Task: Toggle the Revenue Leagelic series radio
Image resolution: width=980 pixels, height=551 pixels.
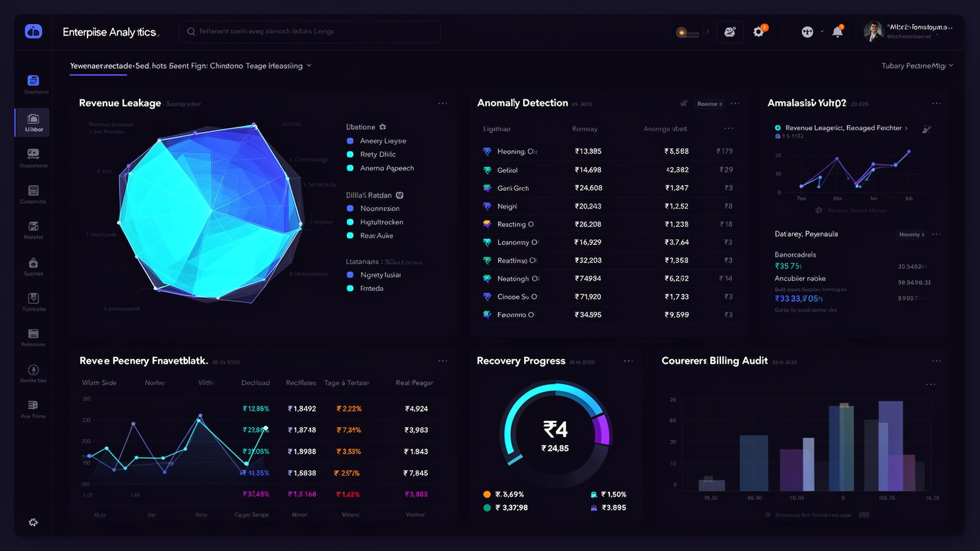Action: pyautogui.click(x=778, y=128)
